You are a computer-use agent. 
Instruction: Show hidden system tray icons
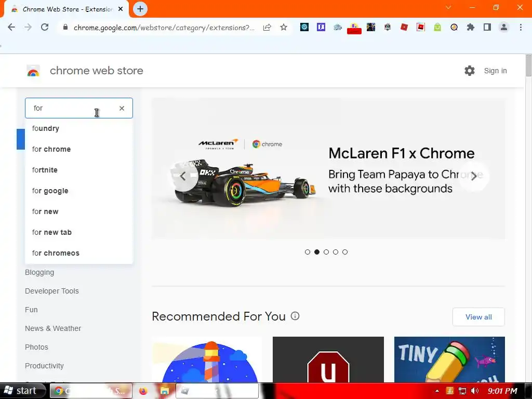[x=437, y=391]
